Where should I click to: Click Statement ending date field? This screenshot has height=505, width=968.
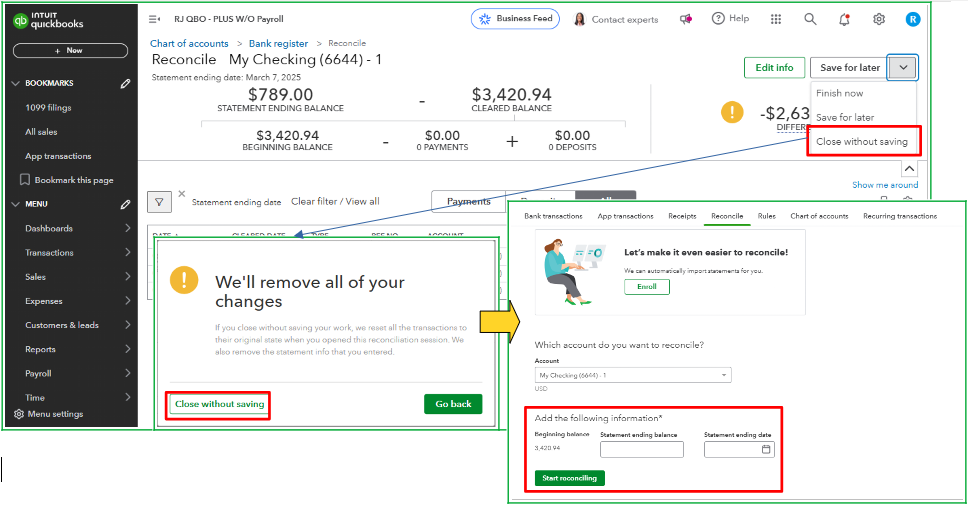738,449
